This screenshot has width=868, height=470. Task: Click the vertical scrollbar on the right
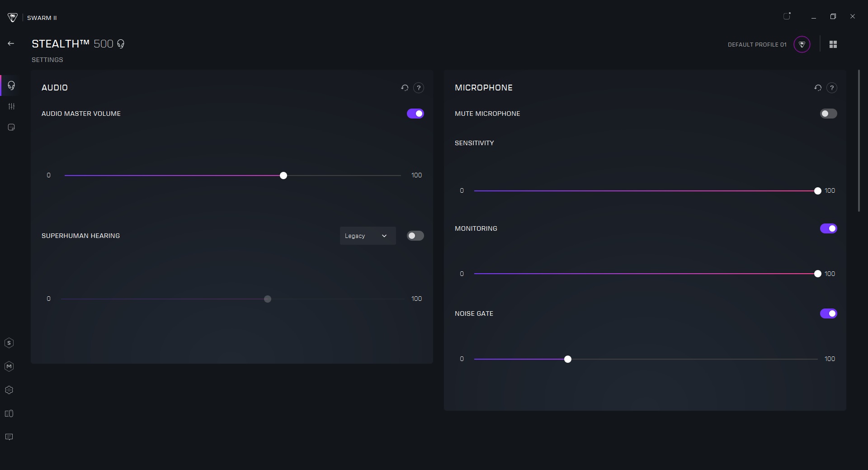[x=859, y=140]
